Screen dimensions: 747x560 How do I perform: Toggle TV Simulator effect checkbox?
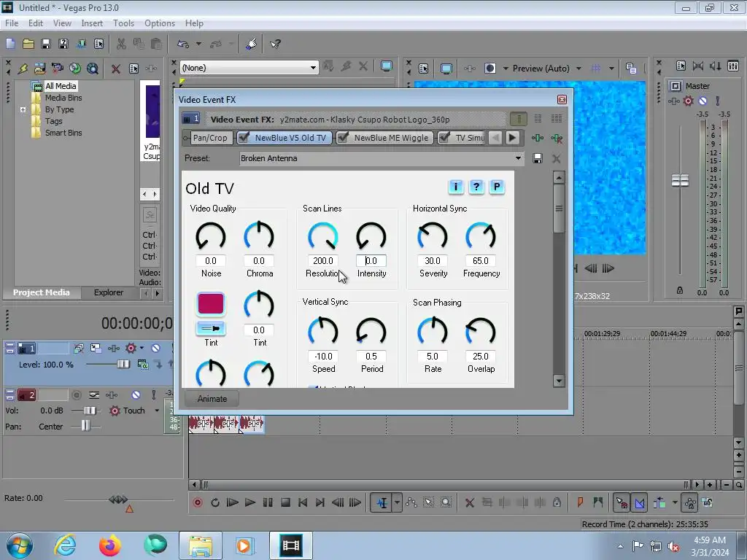click(444, 138)
